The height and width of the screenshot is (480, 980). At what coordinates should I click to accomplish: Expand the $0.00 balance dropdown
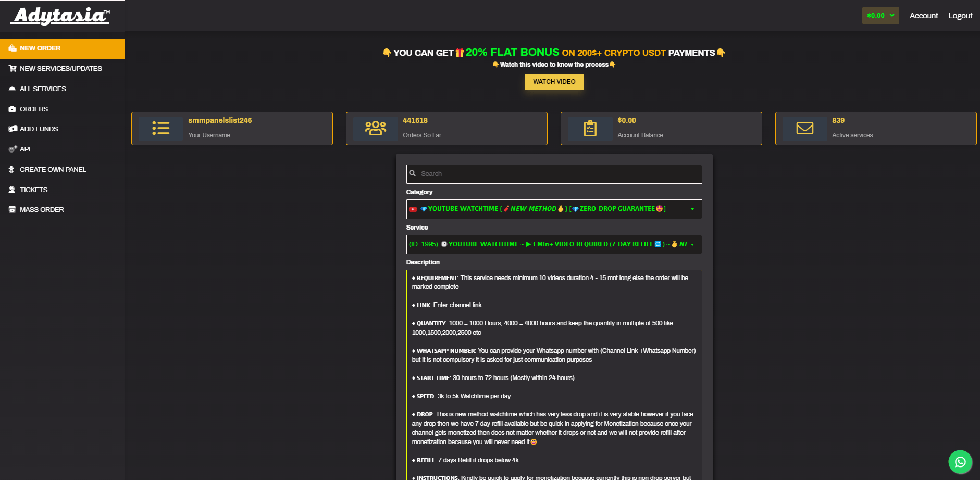click(880, 16)
